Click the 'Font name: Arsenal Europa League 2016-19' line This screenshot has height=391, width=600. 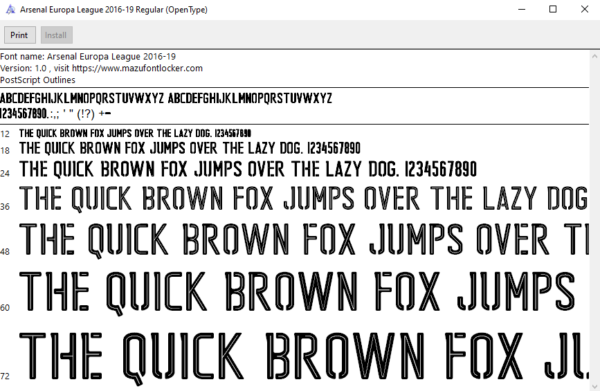pos(88,57)
